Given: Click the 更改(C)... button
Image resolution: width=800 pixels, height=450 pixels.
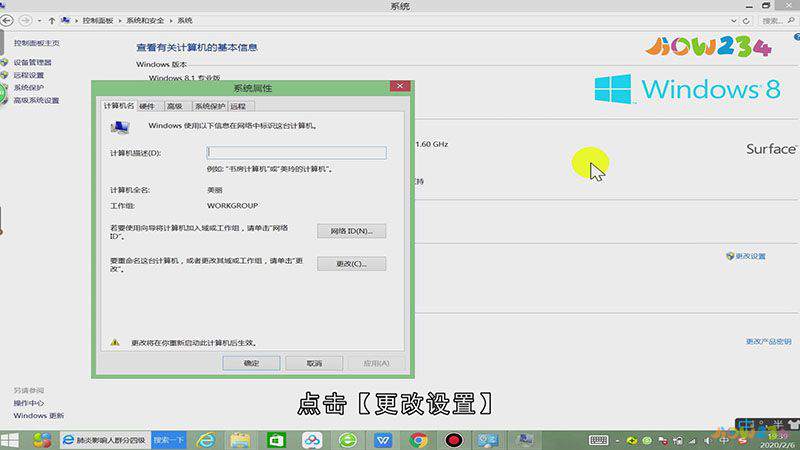Looking at the screenshot, I should point(352,264).
